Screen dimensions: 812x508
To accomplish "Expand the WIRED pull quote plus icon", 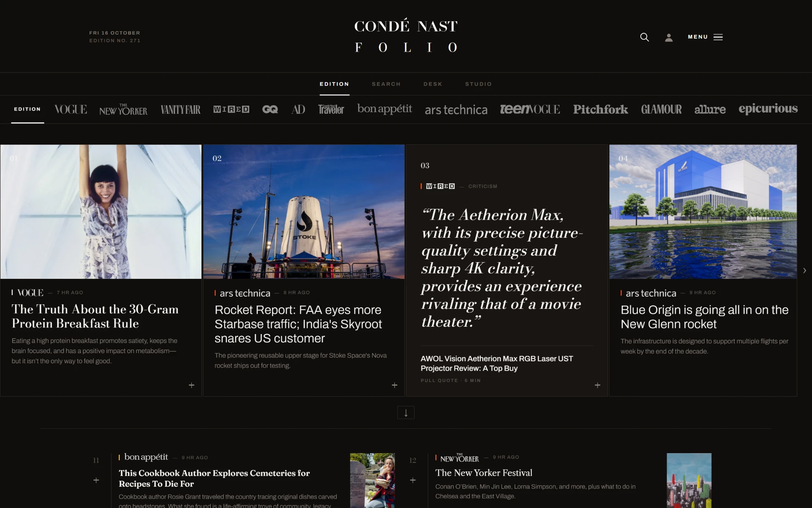I will [598, 385].
